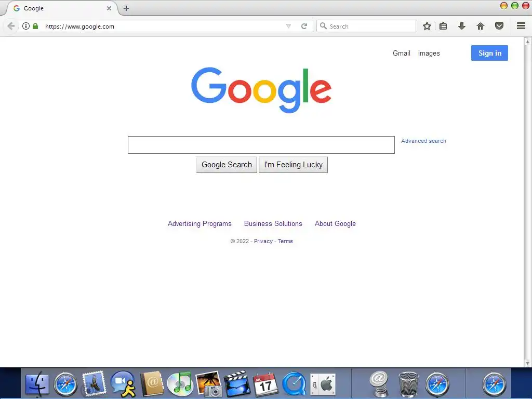Open Address Book icon in dock

(152, 384)
